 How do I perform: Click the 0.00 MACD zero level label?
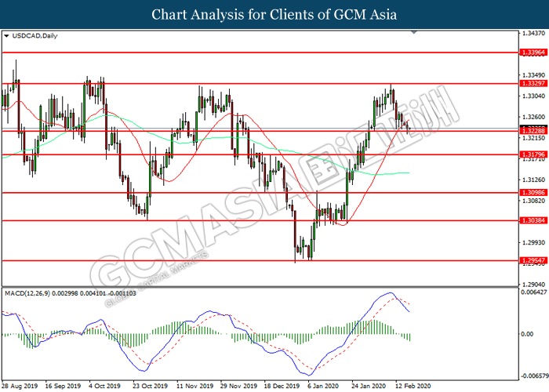pyautogui.click(x=529, y=334)
